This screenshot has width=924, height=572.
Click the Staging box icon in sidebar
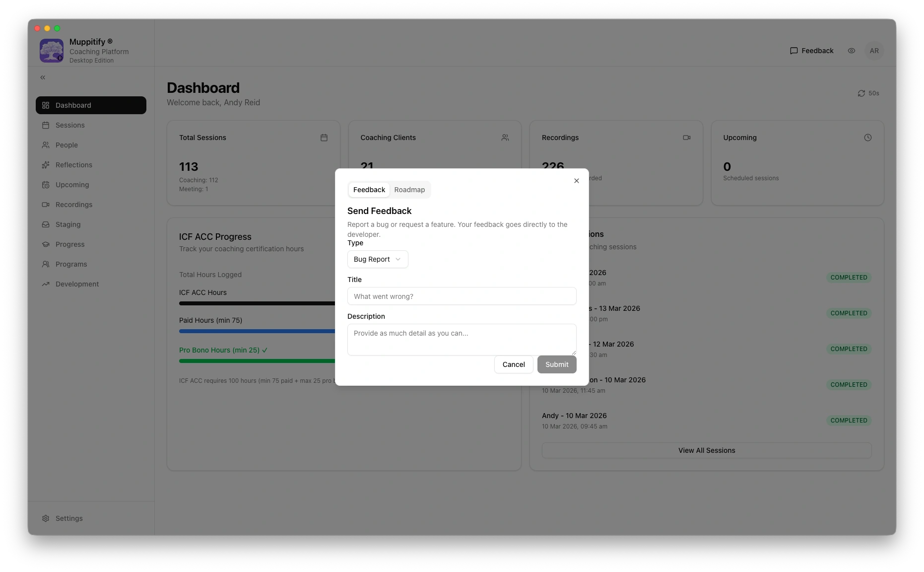46,224
